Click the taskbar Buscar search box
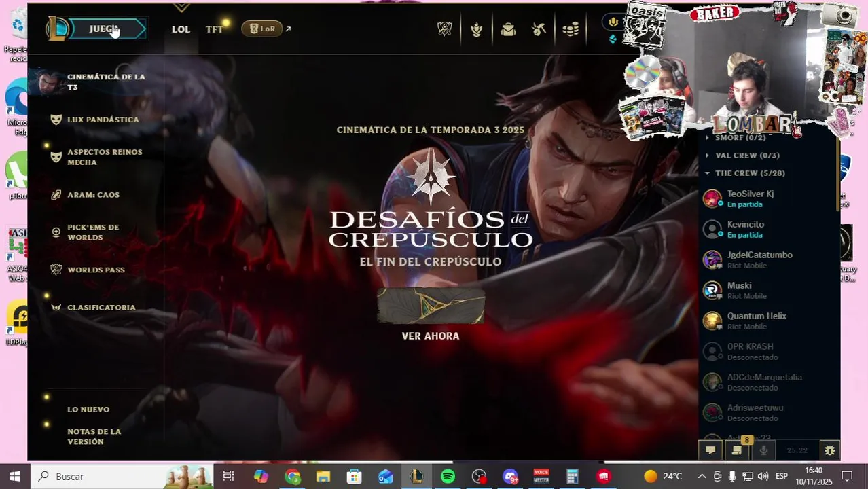This screenshot has width=868, height=489. click(x=122, y=476)
